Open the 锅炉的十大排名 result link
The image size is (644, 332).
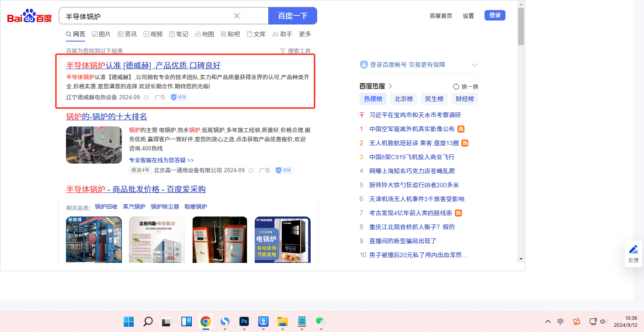click(107, 116)
